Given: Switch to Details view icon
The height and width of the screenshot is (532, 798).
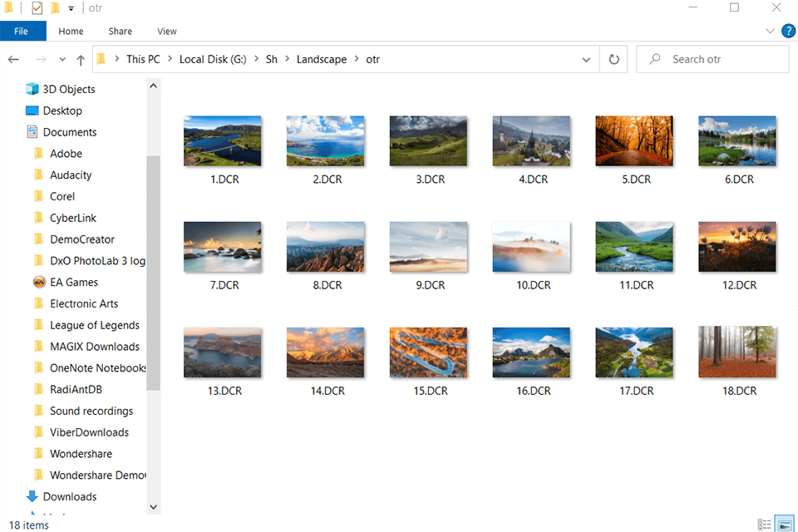Looking at the screenshot, I should [764, 525].
